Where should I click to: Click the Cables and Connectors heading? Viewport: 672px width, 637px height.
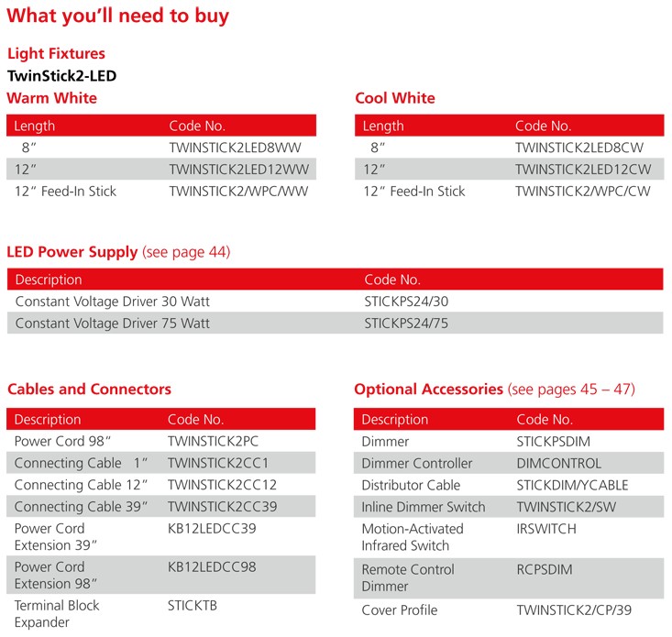tap(89, 390)
